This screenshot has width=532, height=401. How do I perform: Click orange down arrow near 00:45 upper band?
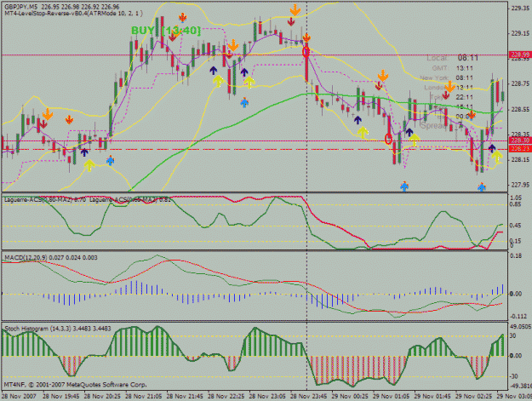[x=383, y=76]
